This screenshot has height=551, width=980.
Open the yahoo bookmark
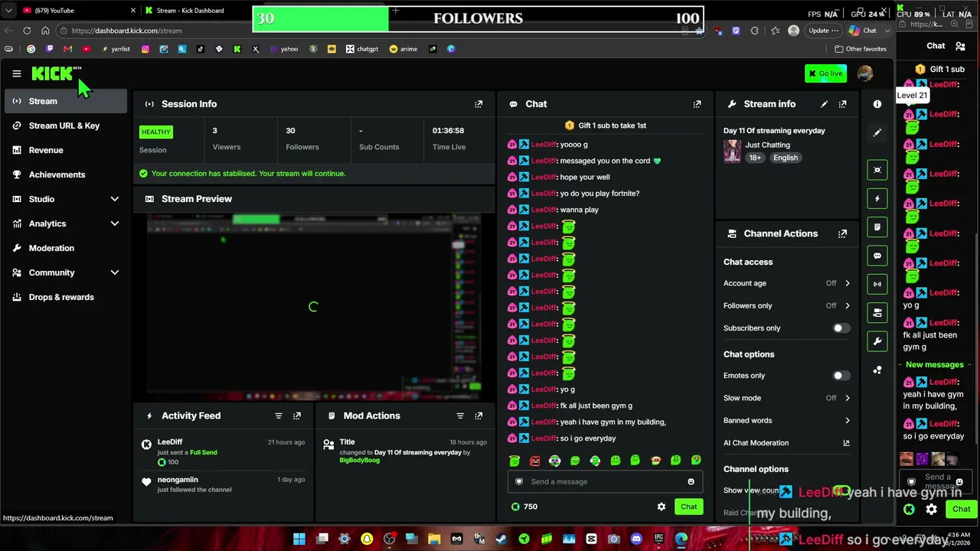click(x=283, y=49)
